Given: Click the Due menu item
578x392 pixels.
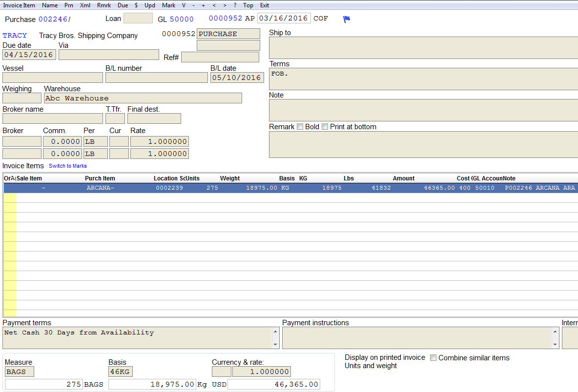Looking at the screenshot, I should pos(123,5).
